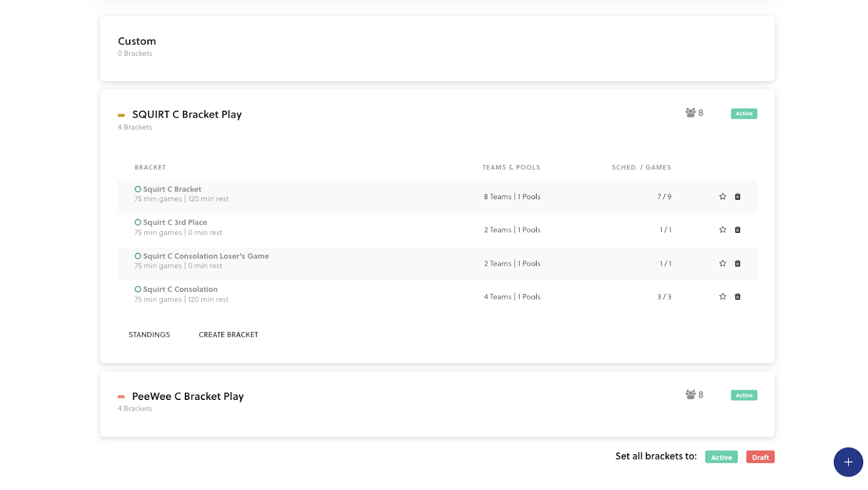Toggle Active badge on SQUIRT C Bracket Play
The height and width of the screenshot is (490, 868).
[x=744, y=113]
